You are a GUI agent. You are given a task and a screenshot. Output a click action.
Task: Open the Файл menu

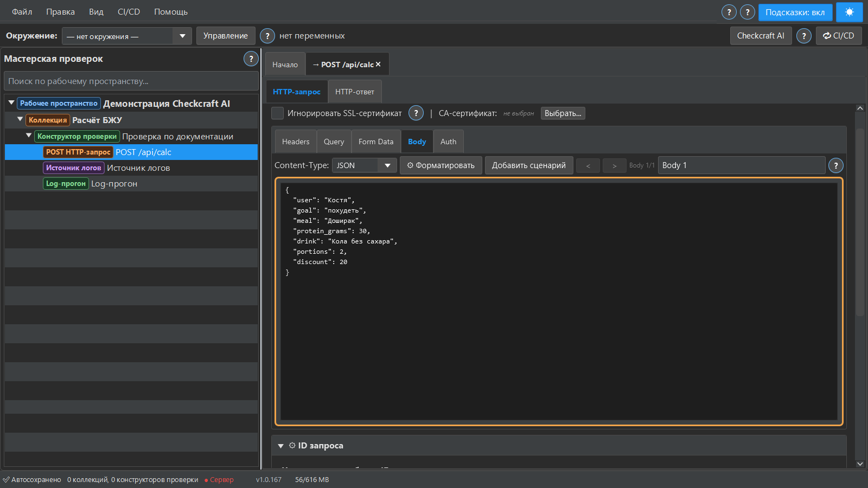pos(22,11)
